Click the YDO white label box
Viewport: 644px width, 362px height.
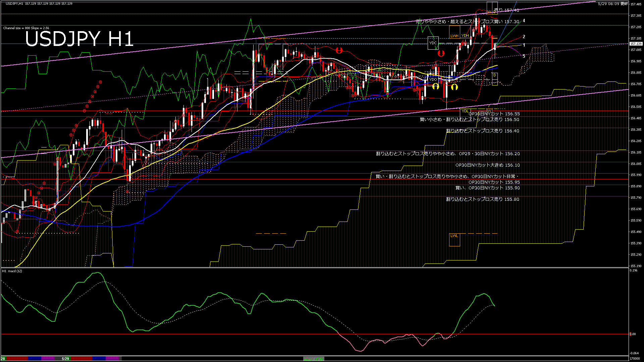(433, 79)
